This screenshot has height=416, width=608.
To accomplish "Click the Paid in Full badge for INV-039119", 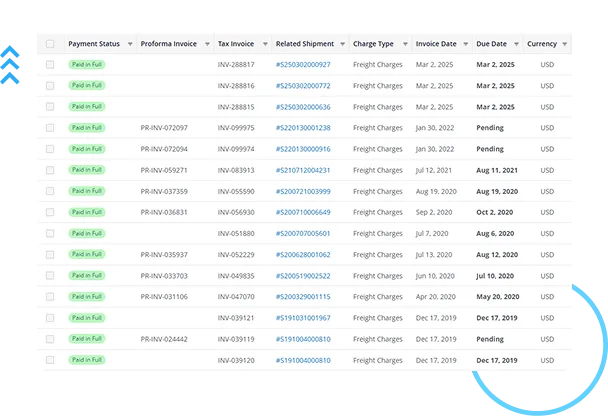I will [x=87, y=338].
